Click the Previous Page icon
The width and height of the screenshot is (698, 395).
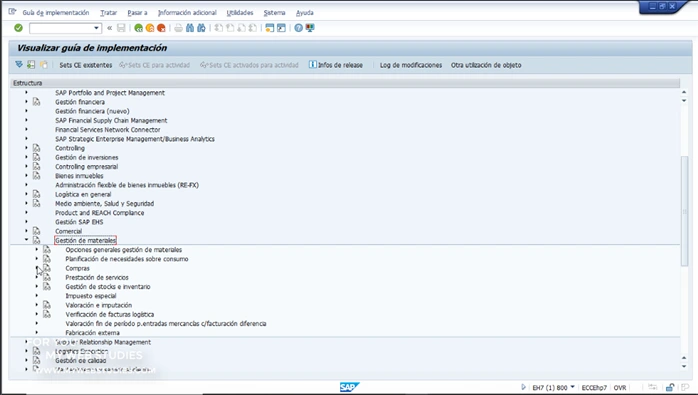coord(230,28)
